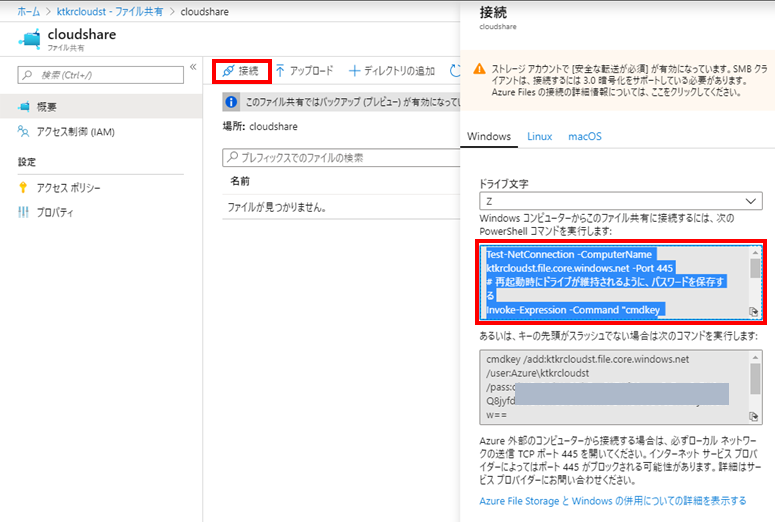
Task: Click the 検索 (Ctrl+/) search field
Action: (101, 75)
